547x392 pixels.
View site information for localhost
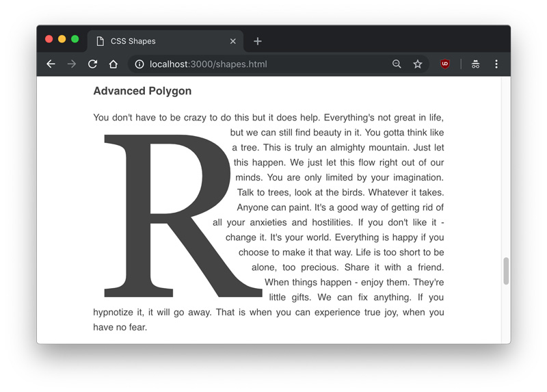click(x=139, y=64)
